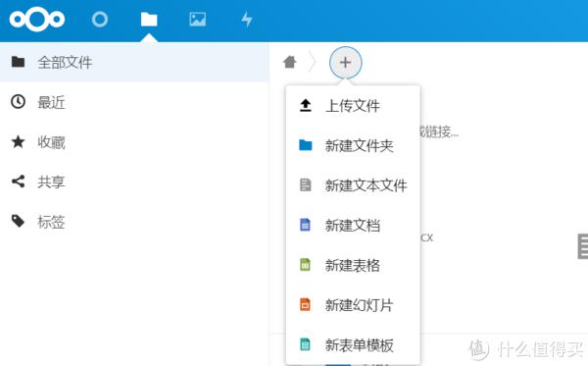Screen dimensions: 588x366
Task: Click the folder icon next to 全部文件
Action: coord(18,62)
